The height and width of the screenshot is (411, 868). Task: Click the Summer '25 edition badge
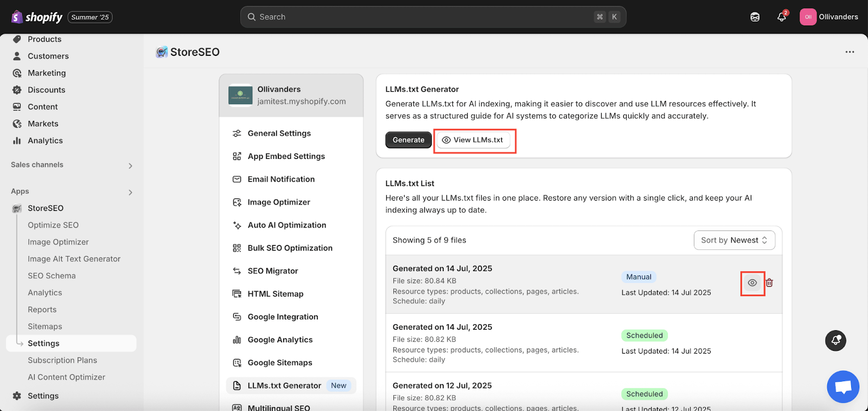click(x=90, y=17)
